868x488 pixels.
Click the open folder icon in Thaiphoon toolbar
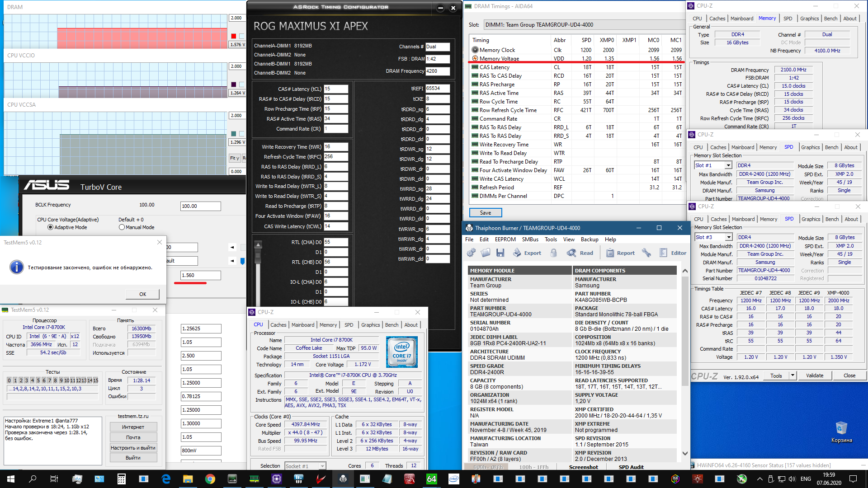(486, 253)
